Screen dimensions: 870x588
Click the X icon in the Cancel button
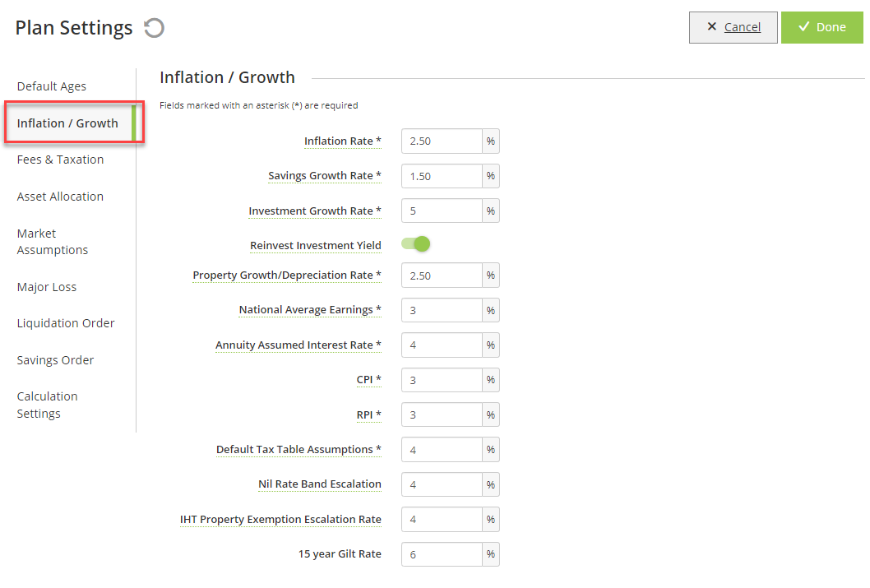(x=712, y=26)
